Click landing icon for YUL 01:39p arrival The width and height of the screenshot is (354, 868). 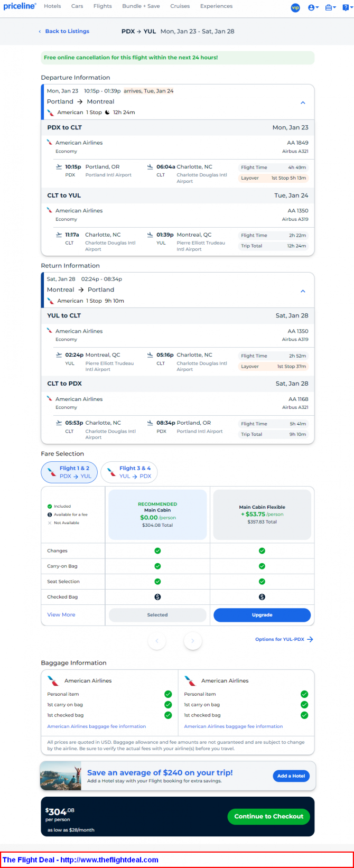pos(150,235)
